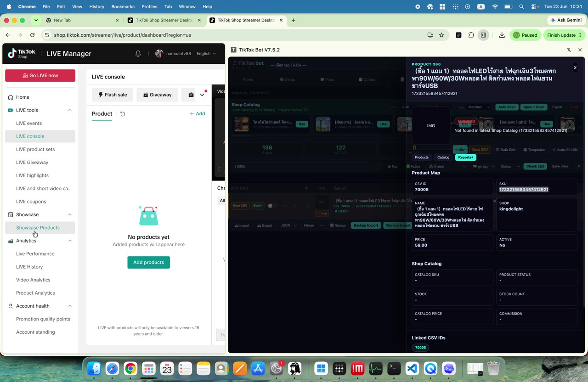Select the Product tab in LIVE console

pos(102,114)
